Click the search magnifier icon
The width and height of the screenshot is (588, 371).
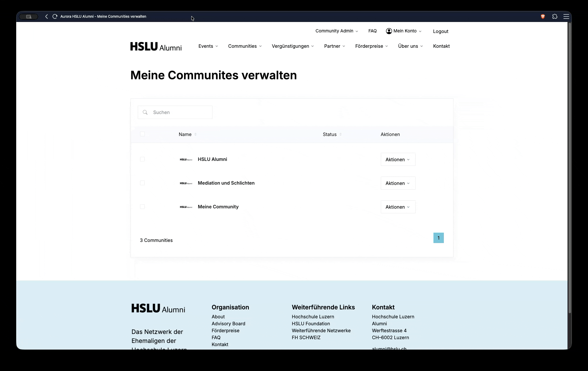[145, 112]
